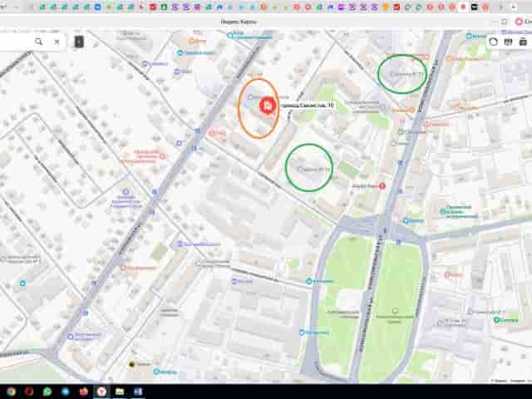Screen dimensions: 532x399
Task: Click middle map control icon at top right
Action: point(508,42)
